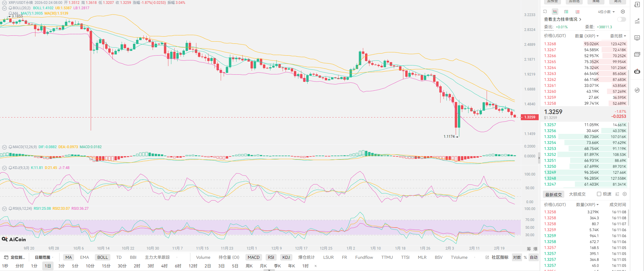Open order book settings hexagon icon
644x271 pixels.
623,12
